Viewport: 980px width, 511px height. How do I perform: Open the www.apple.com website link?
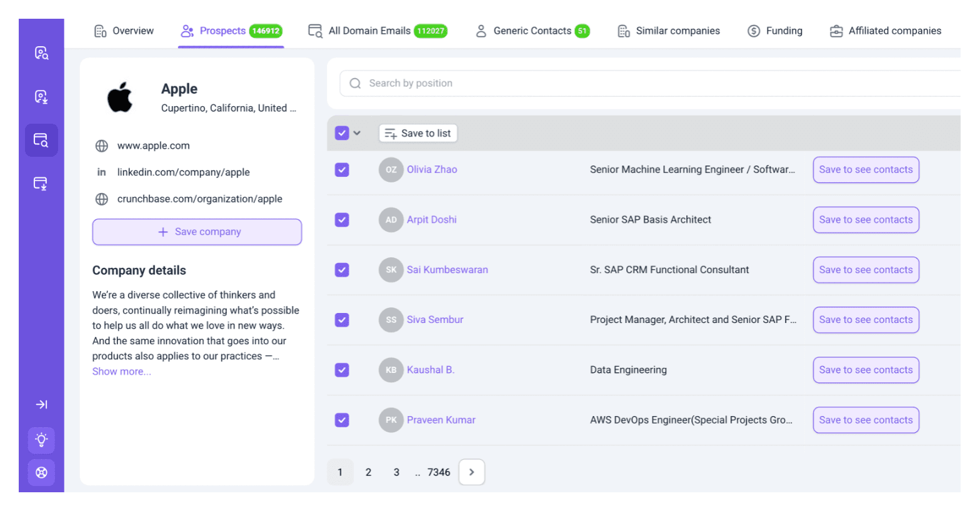(154, 146)
